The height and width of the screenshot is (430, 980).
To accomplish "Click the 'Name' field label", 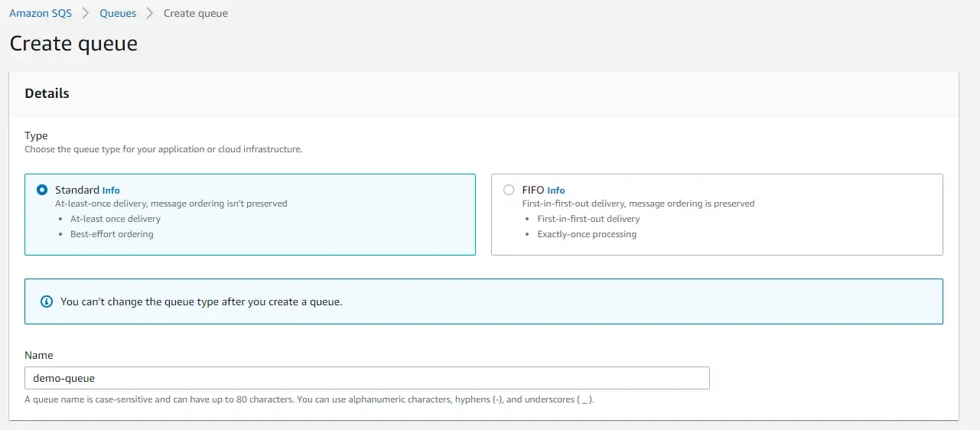I will pyautogui.click(x=39, y=355).
